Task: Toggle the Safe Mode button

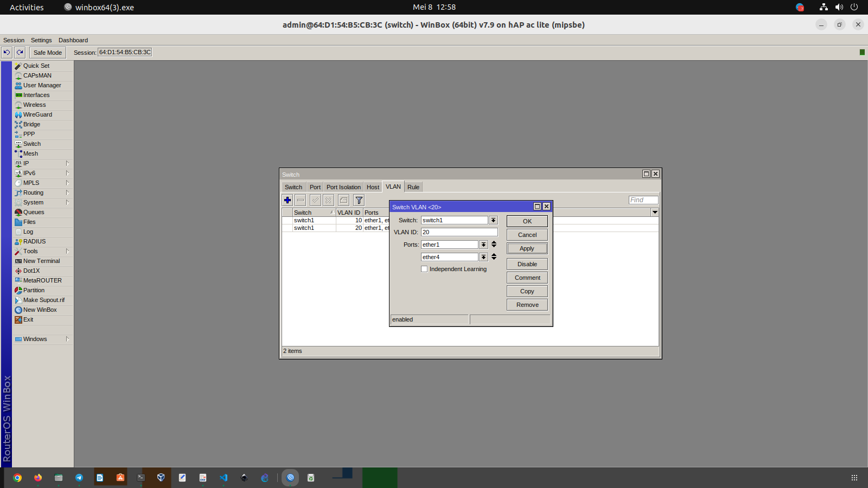Action: [x=48, y=53]
